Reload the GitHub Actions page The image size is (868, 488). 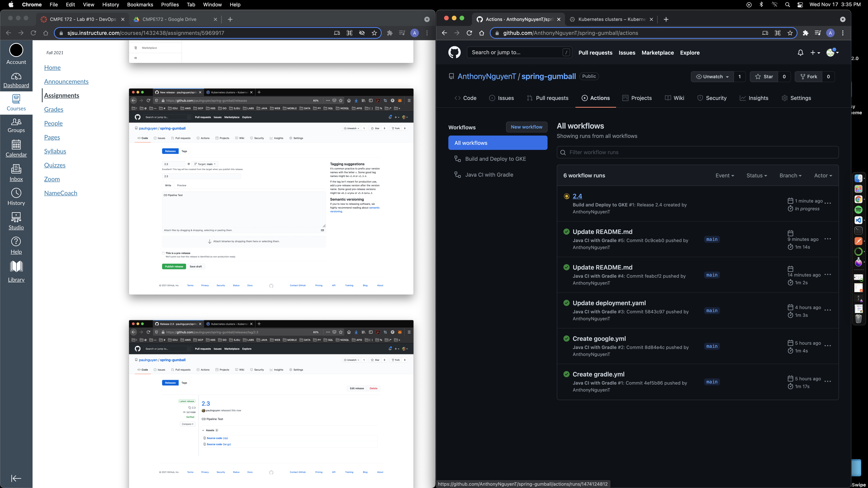pyautogui.click(x=469, y=33)
